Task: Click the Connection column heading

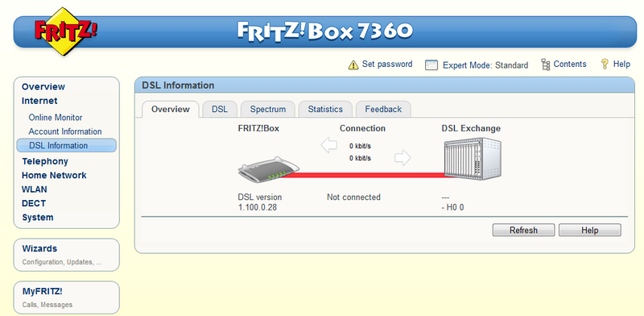Action: 363,128
